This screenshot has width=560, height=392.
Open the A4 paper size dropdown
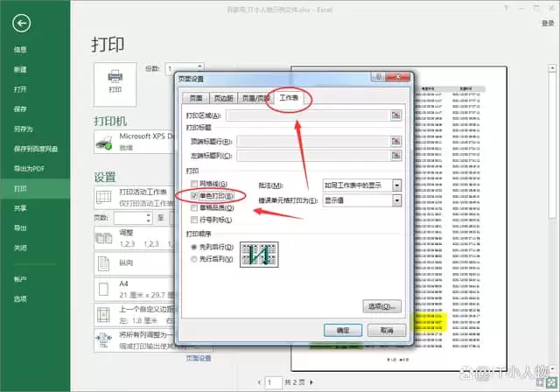click(x=135, y=289)
